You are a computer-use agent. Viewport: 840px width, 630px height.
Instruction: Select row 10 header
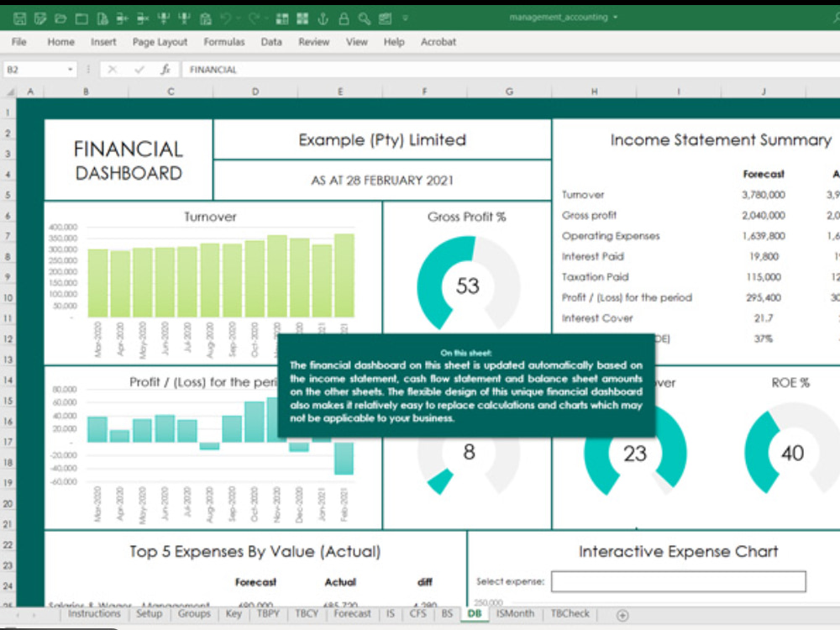click(x=8, y=298)
